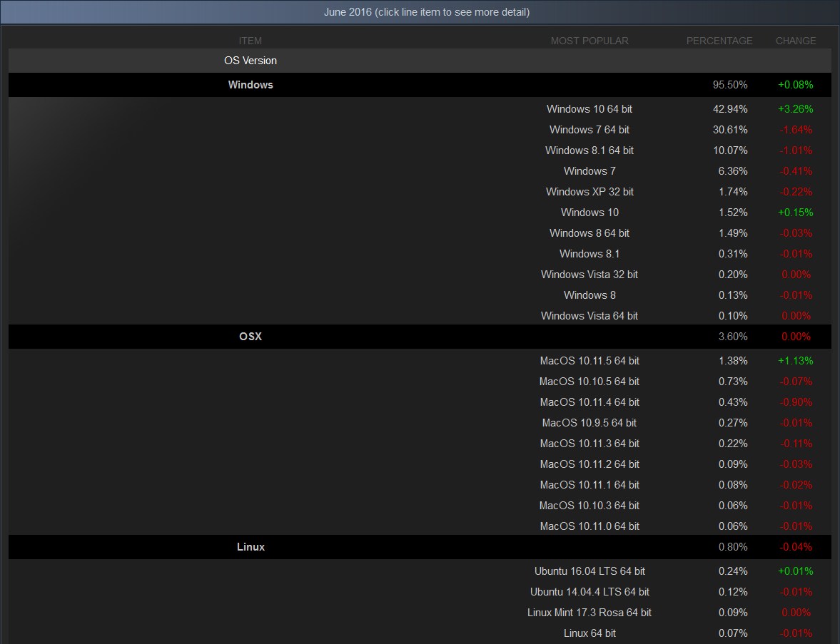
Task: Click the +0.15% change value
Action: click(796, 212)
